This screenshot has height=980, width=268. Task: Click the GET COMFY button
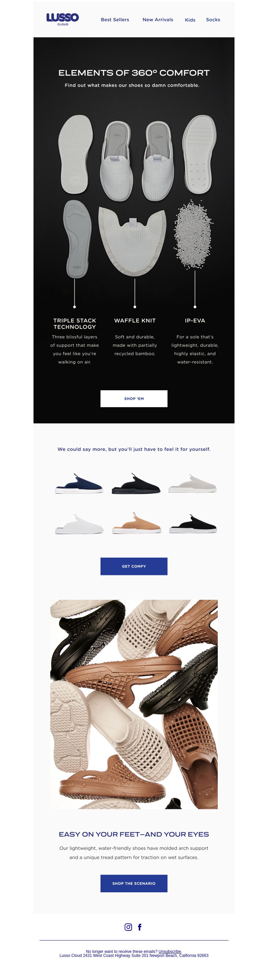pyautogui.click(x=134, y=566)
